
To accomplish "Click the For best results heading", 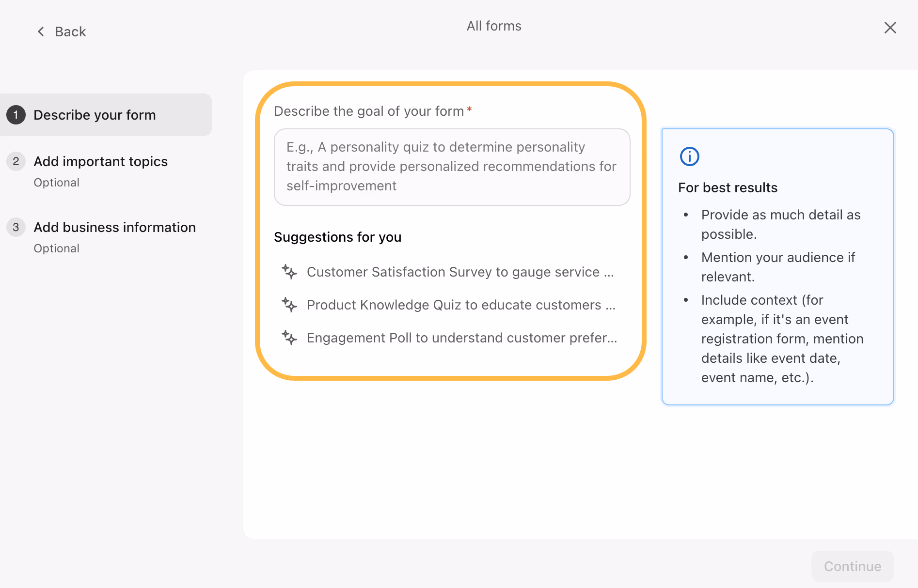I will [x=728, y=187].
